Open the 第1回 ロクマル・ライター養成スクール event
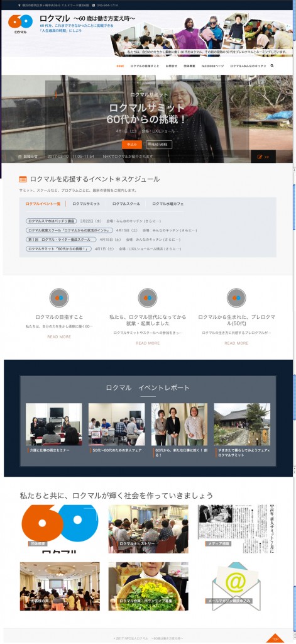This screenshot has width=296, height=644. (x=61, y=240)
